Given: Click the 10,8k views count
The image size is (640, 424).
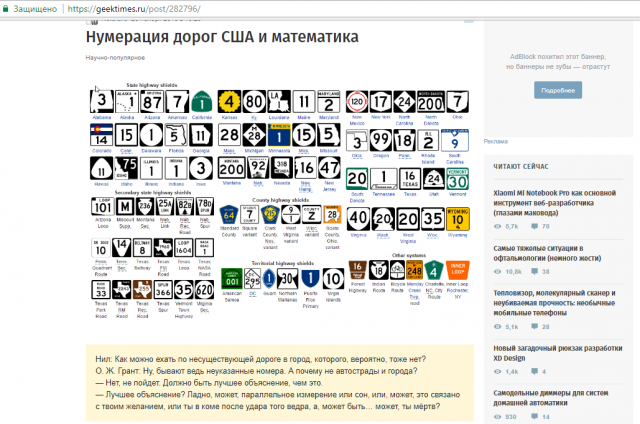Looking at the screenshot, I should click(x=513, y=271).
